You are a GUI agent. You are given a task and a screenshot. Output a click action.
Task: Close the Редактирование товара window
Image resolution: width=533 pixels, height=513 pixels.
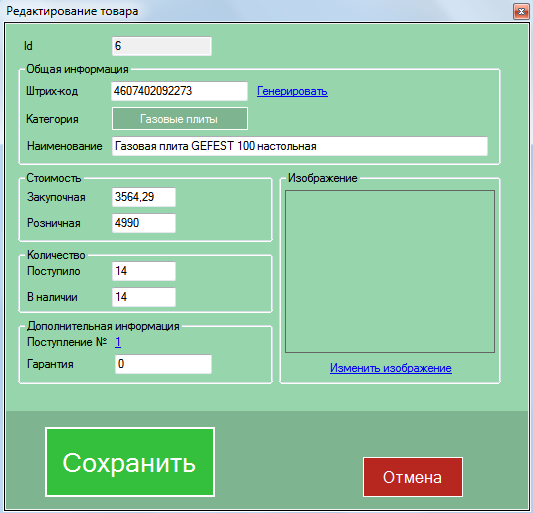(521, 12)
